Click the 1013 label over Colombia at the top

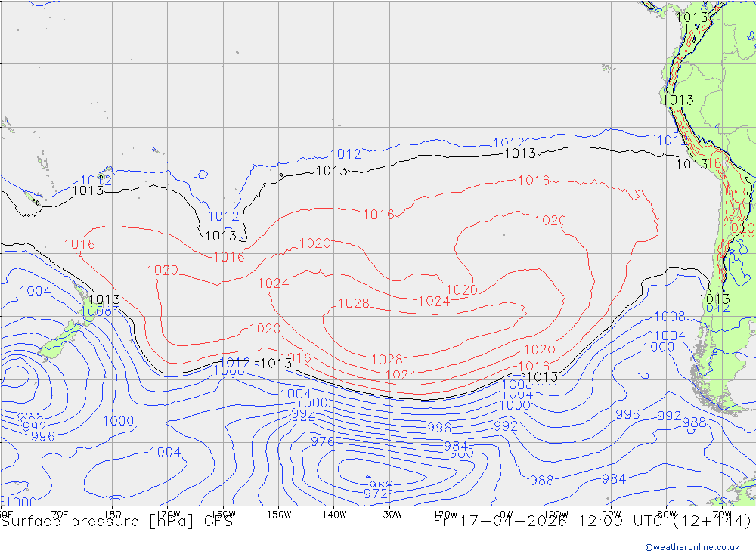pyautogui.click(x=692, y=17)
